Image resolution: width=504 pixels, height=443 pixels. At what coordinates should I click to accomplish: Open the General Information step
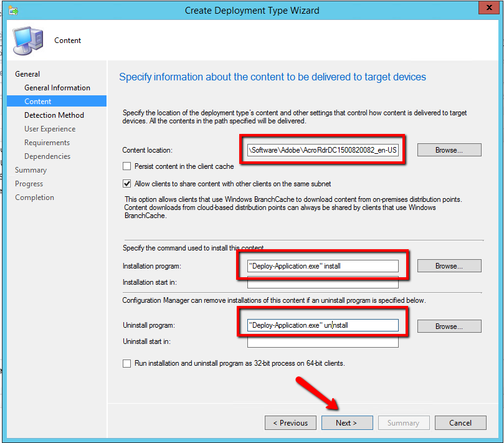(x=57, y=88)
